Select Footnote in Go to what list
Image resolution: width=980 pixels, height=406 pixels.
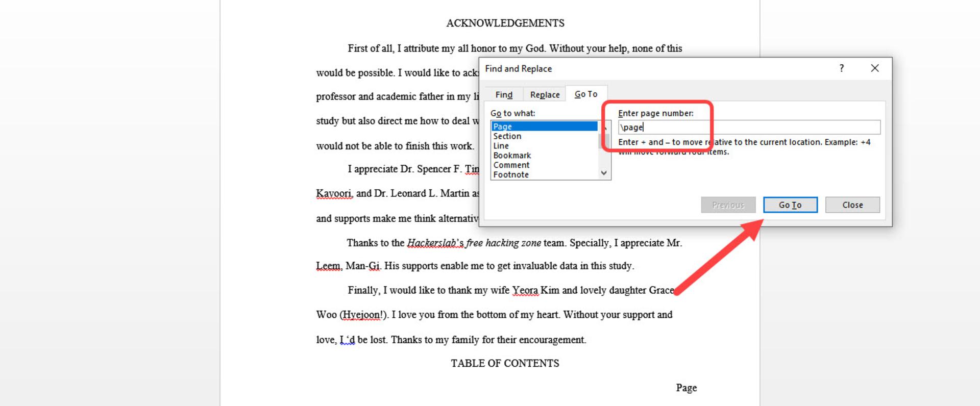click(x=544, y=174)
